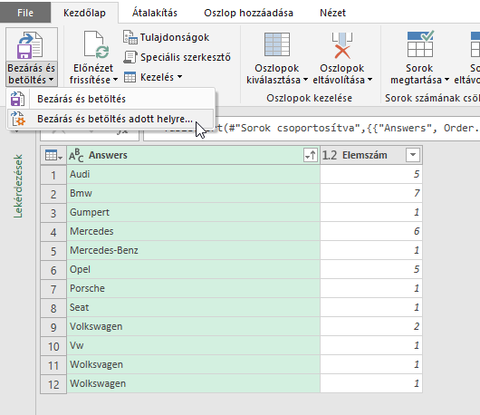The height and width of the screenshot is (415, 480).
Task: Click the Oszlopok kiválasztása table icon
Action: pos(277,44)
